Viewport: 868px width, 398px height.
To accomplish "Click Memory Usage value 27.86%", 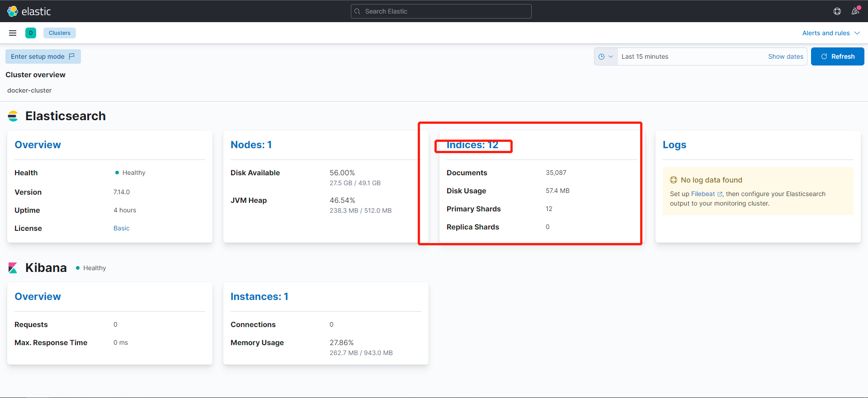I will (x=341, y=342).
